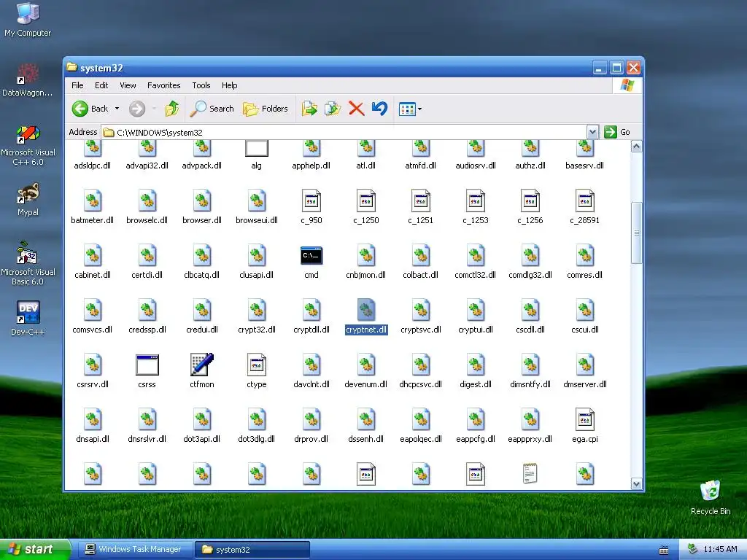Toggle the Folders pane
Image resolution: width=747 pixels, height=560 pixels.
coord(266,109)
